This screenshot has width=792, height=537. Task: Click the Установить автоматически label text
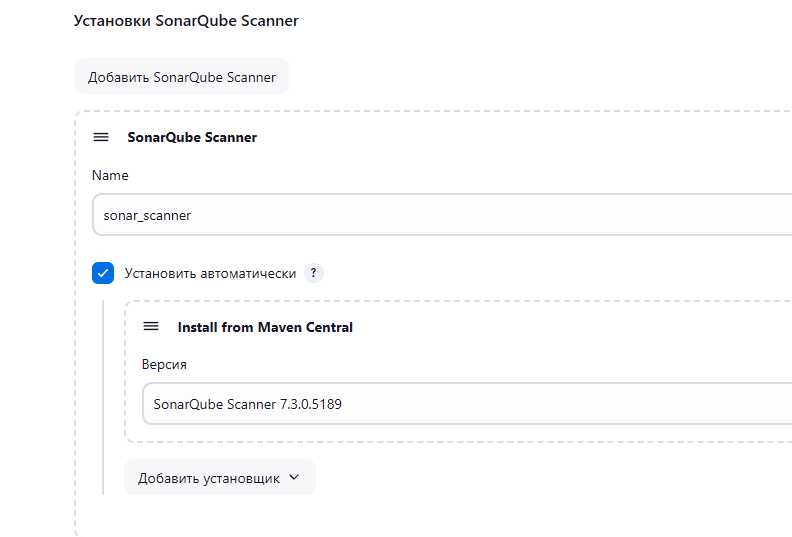tap(210, 273)
